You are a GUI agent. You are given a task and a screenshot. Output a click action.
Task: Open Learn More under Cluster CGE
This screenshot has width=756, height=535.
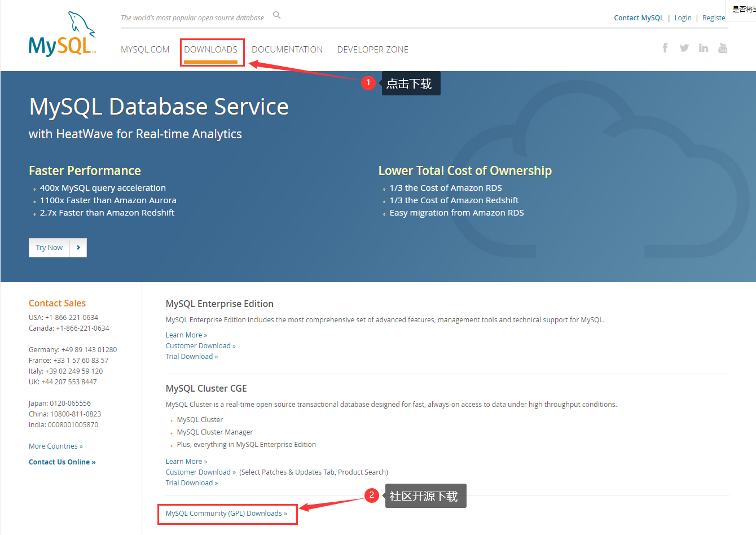pyautogui.click(x=186, y=462)
